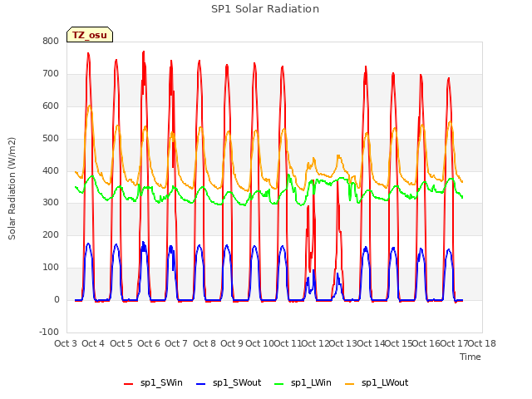
Task: Click the SP1 Solar Radiation chart title
Action: pyautogui.click(x=265, y=9)
